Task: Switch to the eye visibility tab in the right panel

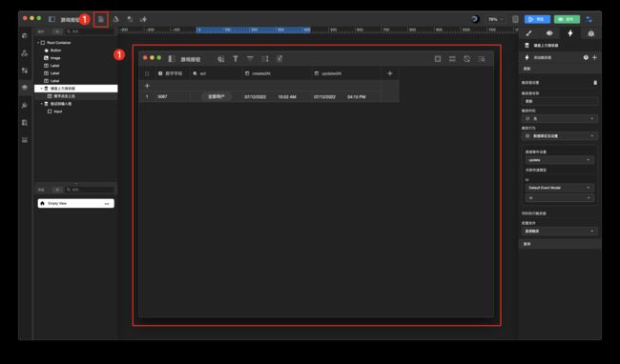Action: tap(549, 33)
